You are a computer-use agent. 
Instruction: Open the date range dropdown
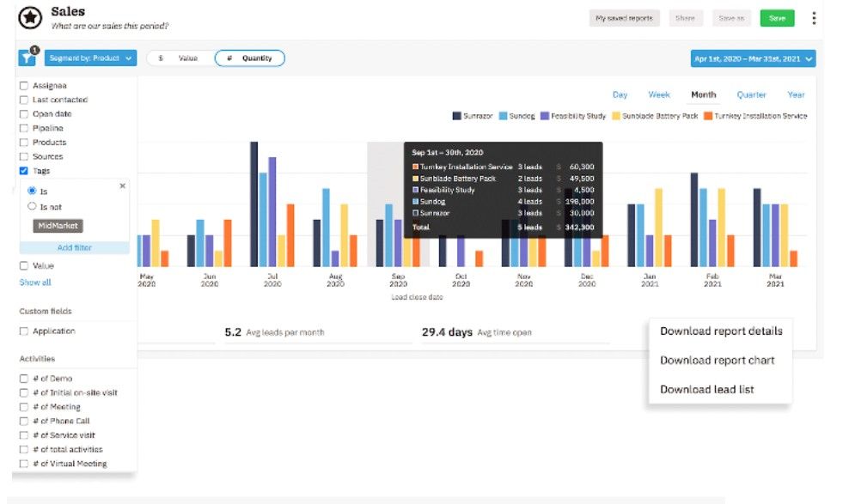(x=753, y=59)
